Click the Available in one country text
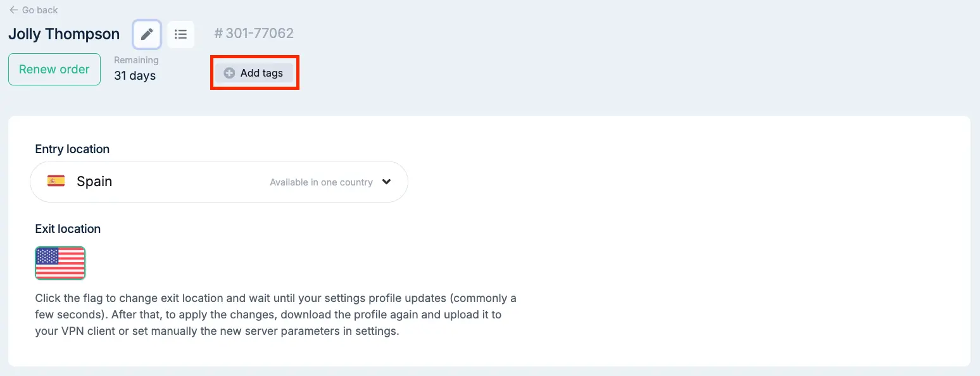Screen dimensions: 980x376 tap(321, 182)
